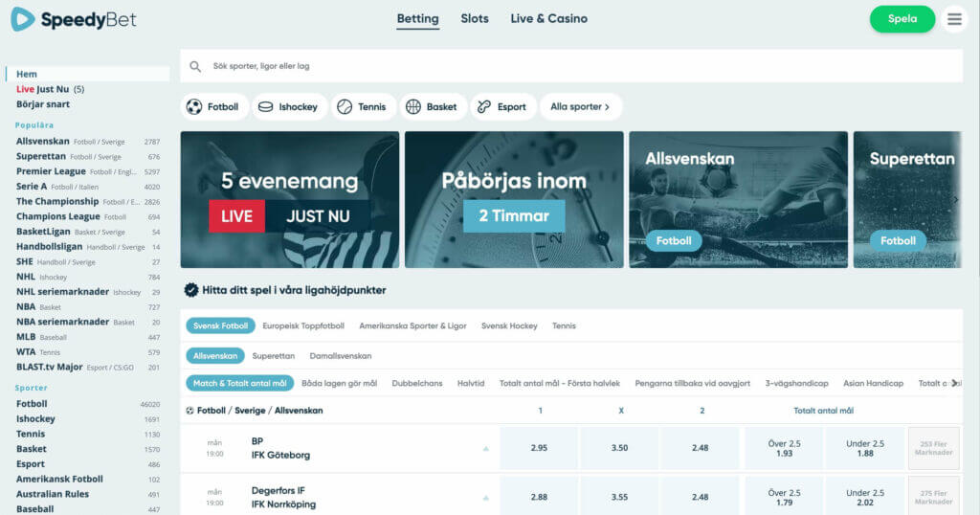Open the 5 evenemang LIVE banner
This screenshot has width=980, height=515.
click(x=290, y=199)
